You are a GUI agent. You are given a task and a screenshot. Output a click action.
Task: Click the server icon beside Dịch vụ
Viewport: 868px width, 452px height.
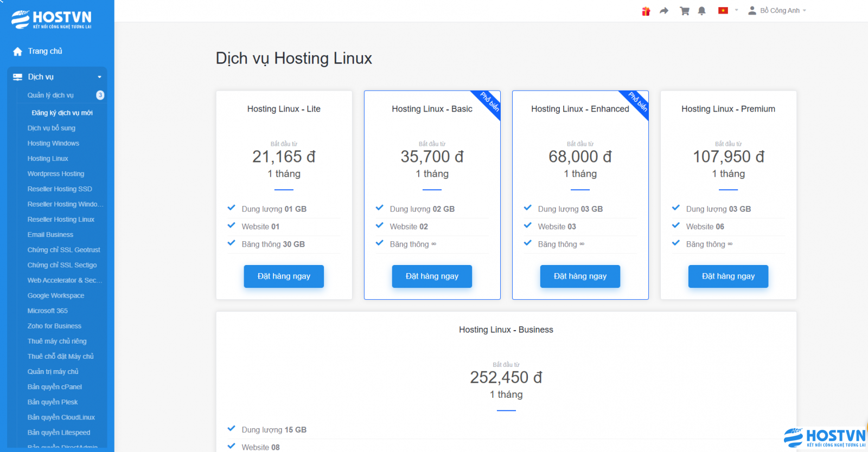(x=17, y=77)
